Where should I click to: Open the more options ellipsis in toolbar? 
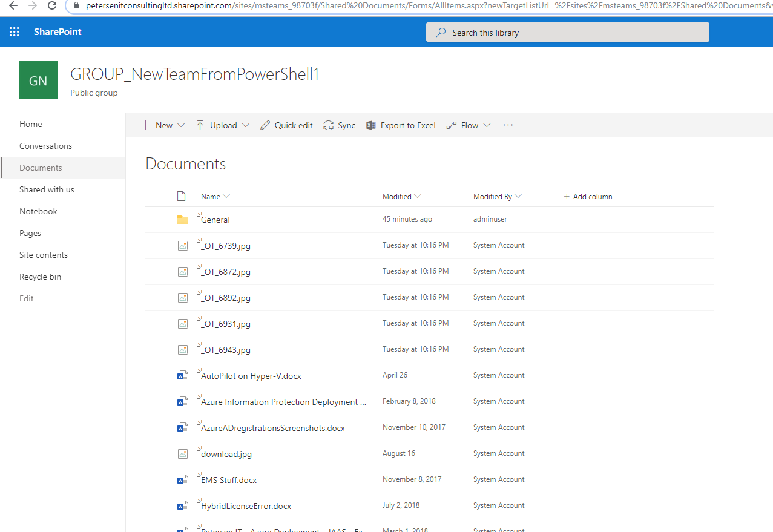coord(508,125)
